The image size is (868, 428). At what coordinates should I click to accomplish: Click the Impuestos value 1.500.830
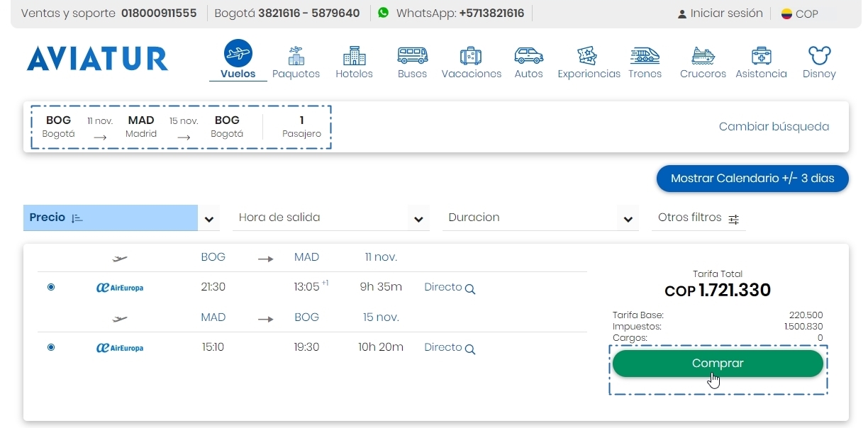(x=803, y=327)
